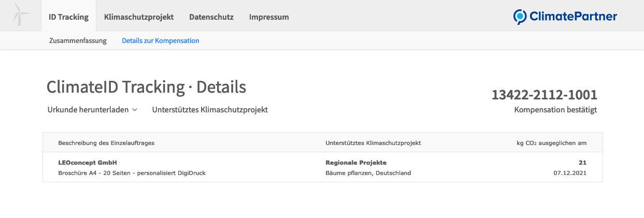Expand the Urkunde herunterladen dropdown

pyautogui.click(x=88, y=110)
